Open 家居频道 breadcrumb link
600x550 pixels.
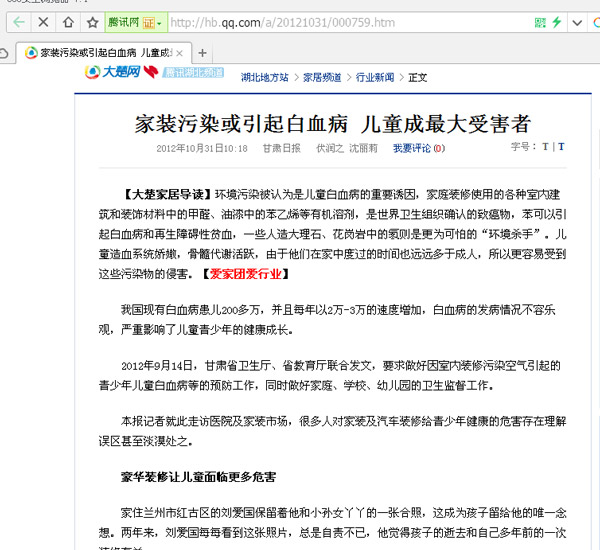pos(321,77)
